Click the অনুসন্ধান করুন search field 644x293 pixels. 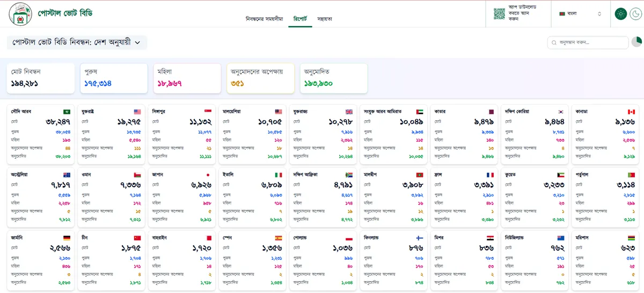pos(590,42)
